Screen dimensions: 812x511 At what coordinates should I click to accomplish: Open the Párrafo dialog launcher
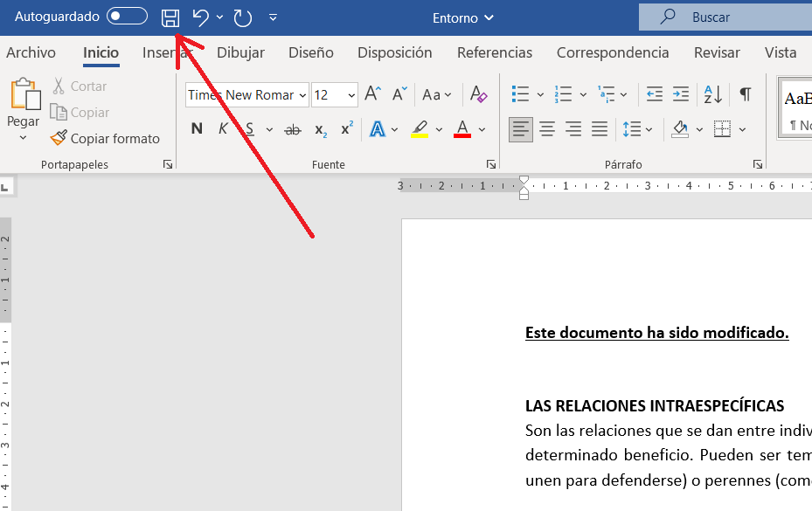(x=758, y=164)
